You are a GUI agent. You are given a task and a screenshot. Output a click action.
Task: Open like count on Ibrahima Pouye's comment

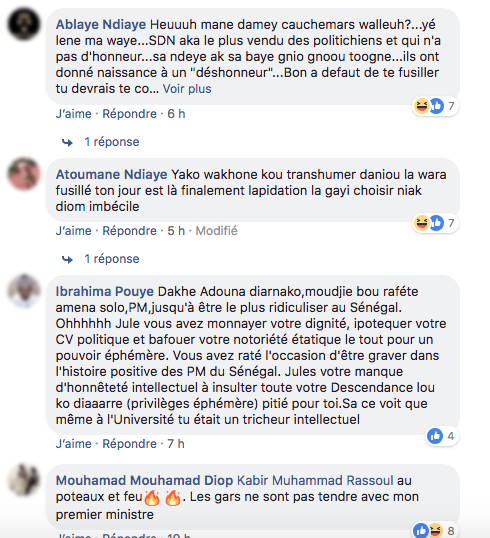(x=442, y=436)
